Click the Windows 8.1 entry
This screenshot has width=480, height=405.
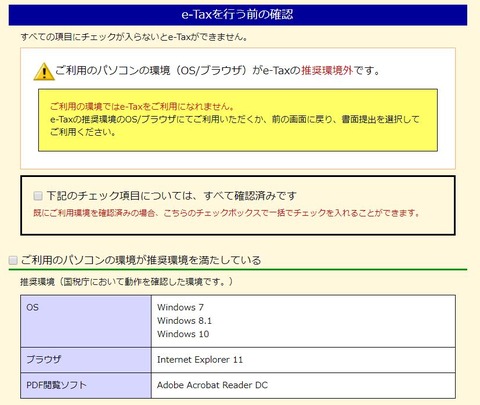point(184,321)
